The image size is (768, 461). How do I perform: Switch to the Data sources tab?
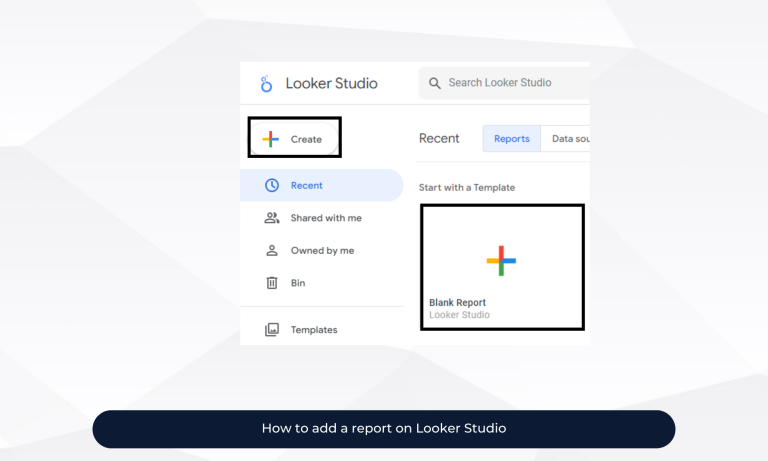coord(570,139)
